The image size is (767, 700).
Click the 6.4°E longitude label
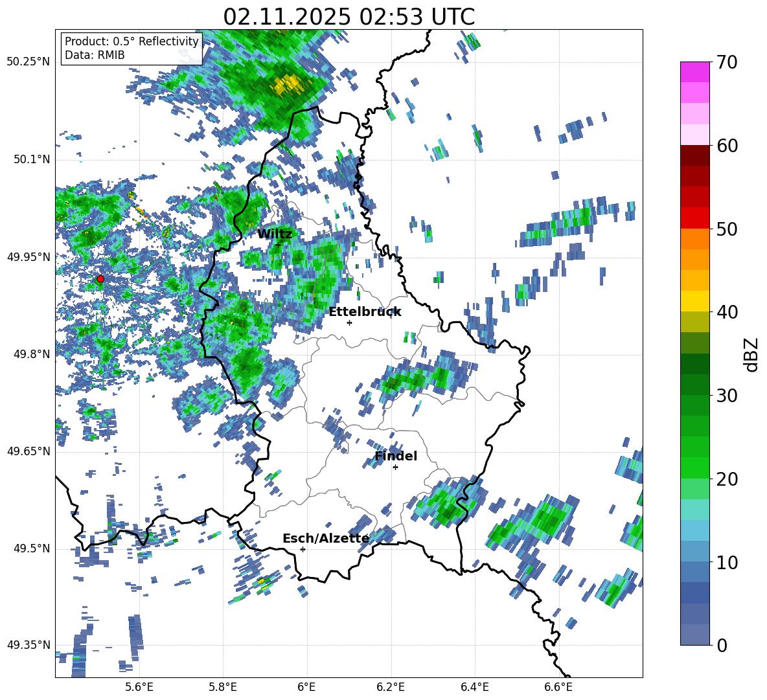pyautogui.click(x=474, y=687)
